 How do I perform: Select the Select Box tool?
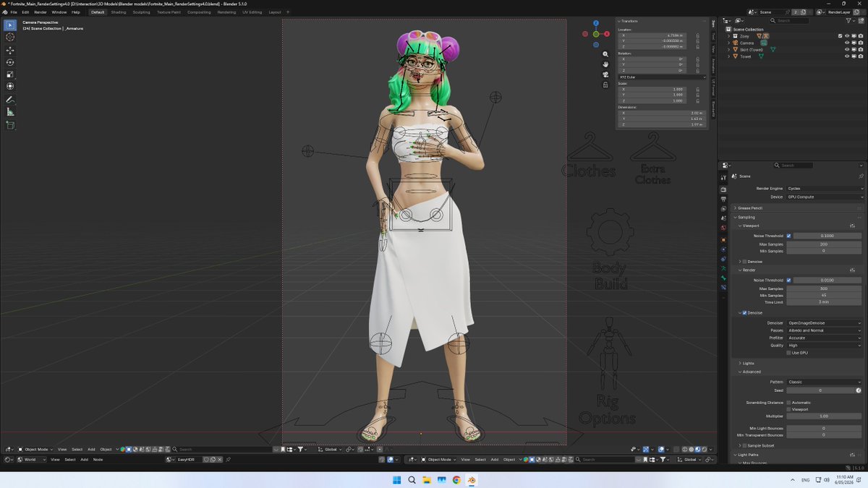pyautogui.click(x=10, y=25)
